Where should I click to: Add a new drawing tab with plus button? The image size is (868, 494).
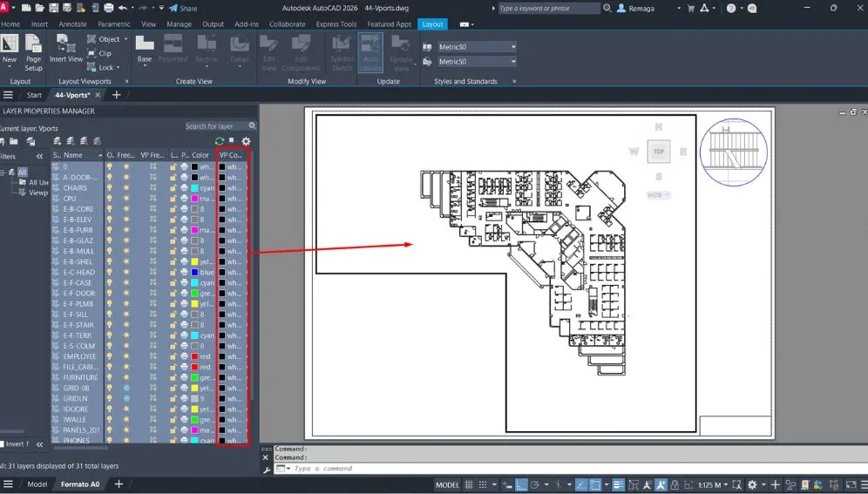point(116,95)
